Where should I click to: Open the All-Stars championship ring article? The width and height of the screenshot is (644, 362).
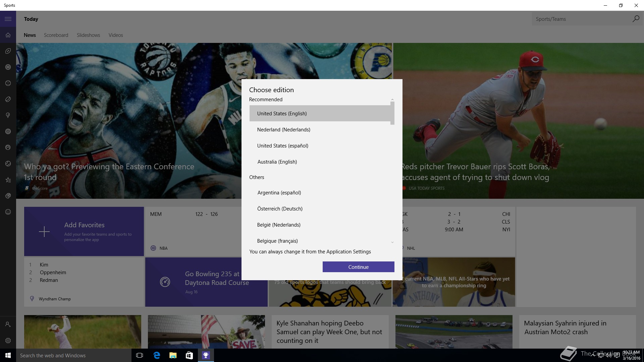click(454, 282)
